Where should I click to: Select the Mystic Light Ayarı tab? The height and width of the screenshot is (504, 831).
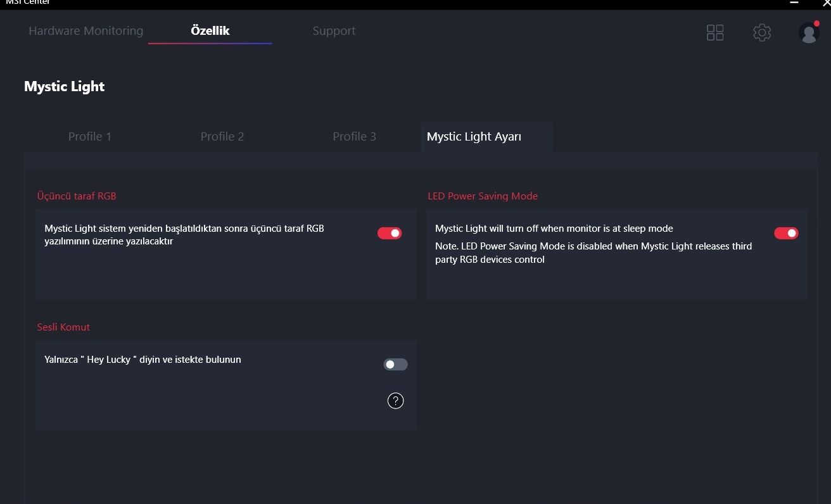point(486,136)
